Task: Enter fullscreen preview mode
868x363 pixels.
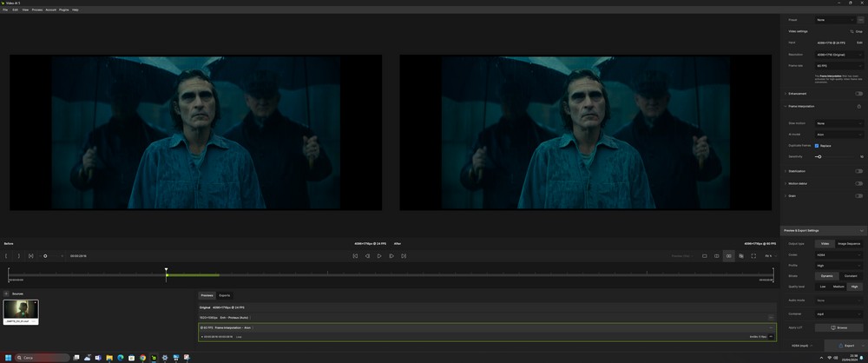Action: 753,256
